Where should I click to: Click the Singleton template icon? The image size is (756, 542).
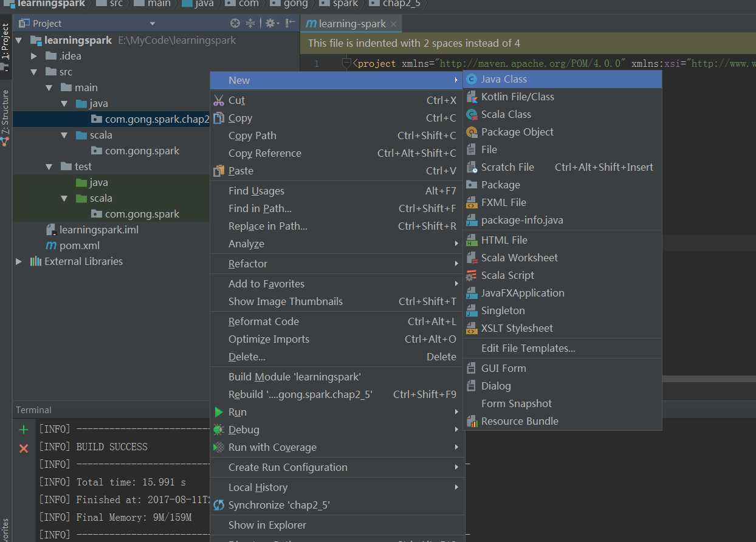point(472,310)
